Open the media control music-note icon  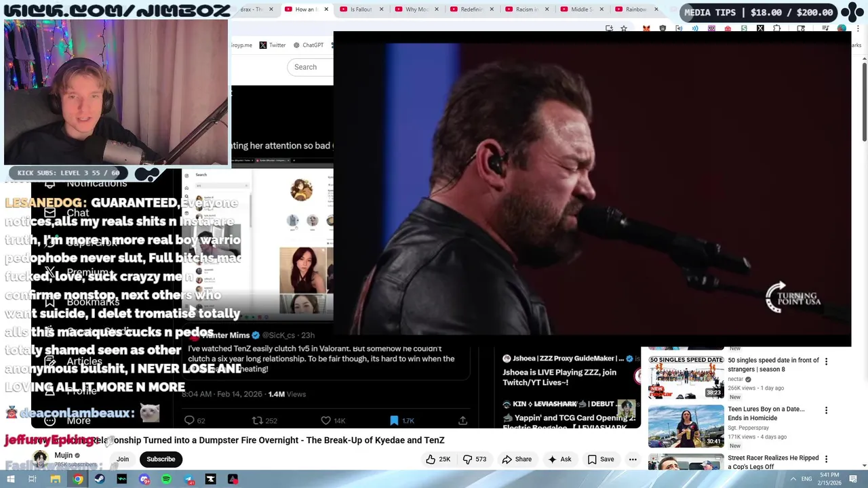point(825,28)
